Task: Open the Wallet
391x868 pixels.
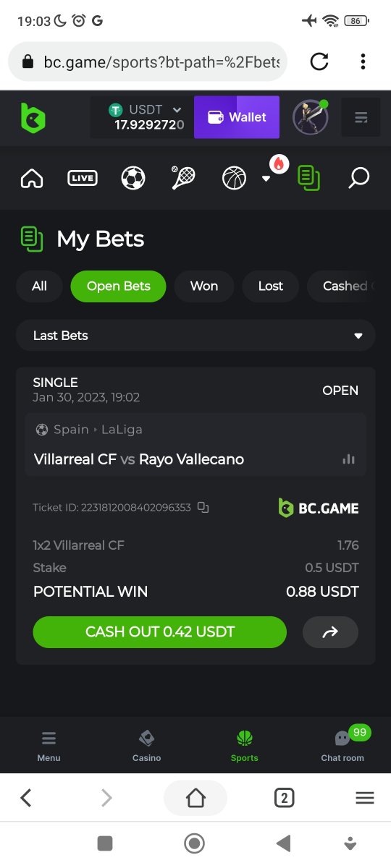Action: 237,117
